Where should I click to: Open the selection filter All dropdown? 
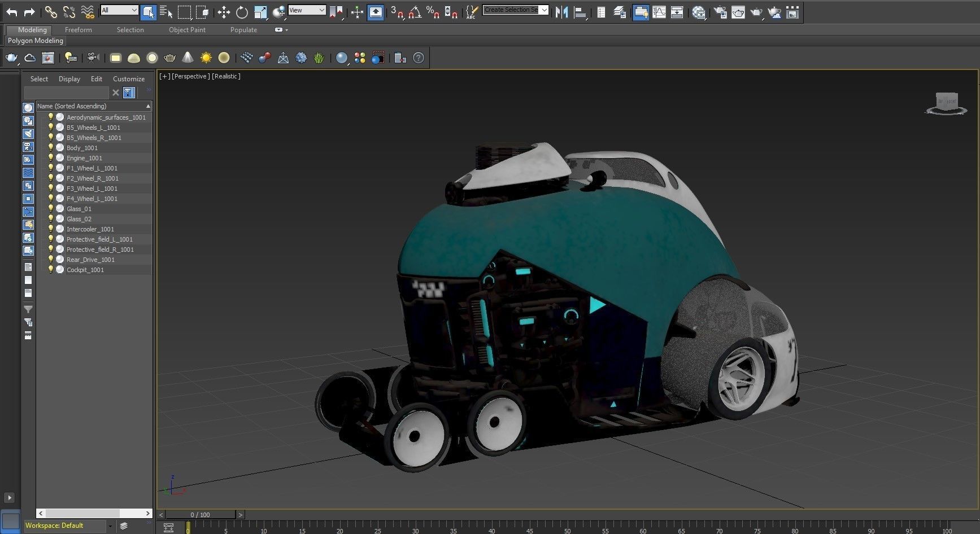[x=119, y=10]
